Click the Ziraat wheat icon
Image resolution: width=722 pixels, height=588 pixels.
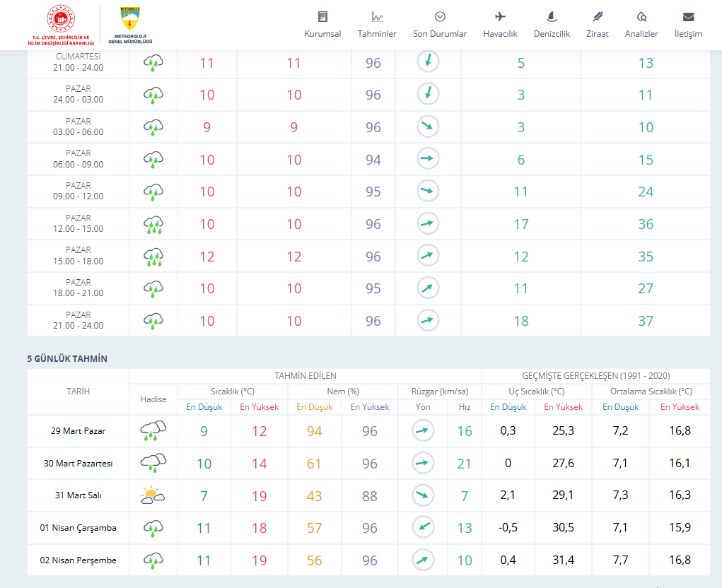coord(597,17)
